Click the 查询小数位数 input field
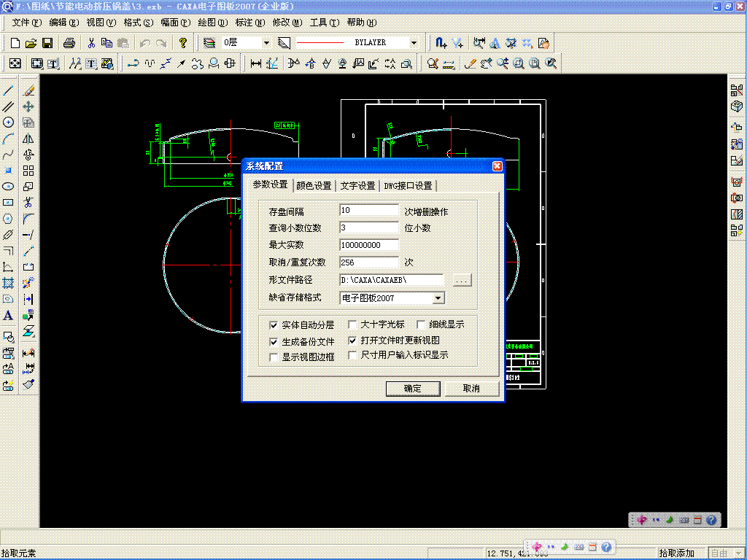Image resolution: width=747 pixels, height=560 pixels. pyautogui.click(x=368, y=227)
